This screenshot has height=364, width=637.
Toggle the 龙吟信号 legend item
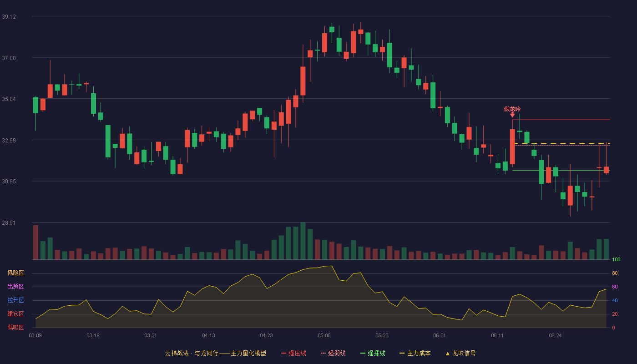[460, 353]
